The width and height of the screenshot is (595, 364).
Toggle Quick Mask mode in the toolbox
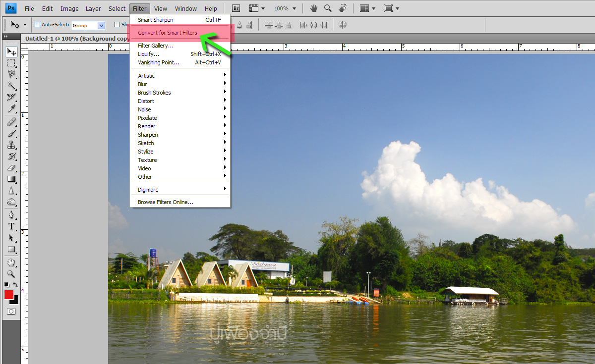[x=11, y=312]
